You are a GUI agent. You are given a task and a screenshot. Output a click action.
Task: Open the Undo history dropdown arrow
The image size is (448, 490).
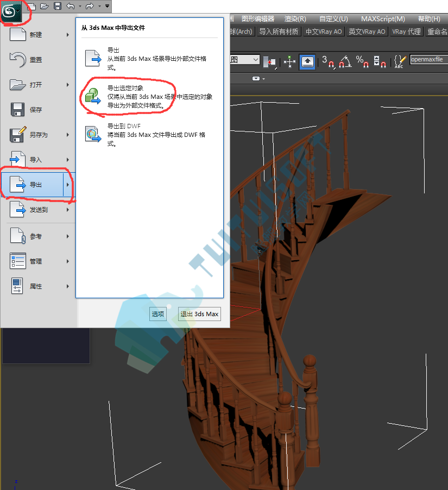click(x=80, y=7)
